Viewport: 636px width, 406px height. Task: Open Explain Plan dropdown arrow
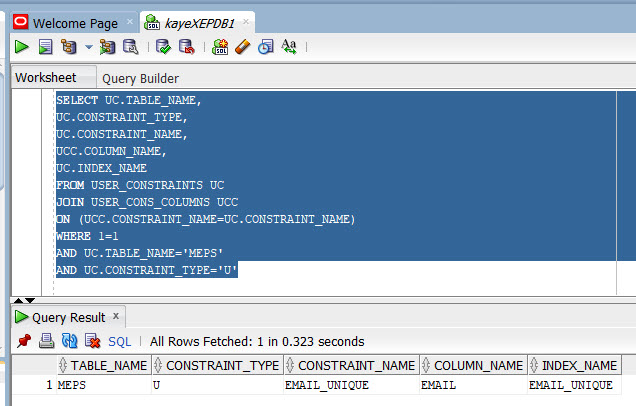[x=89, y=47]
